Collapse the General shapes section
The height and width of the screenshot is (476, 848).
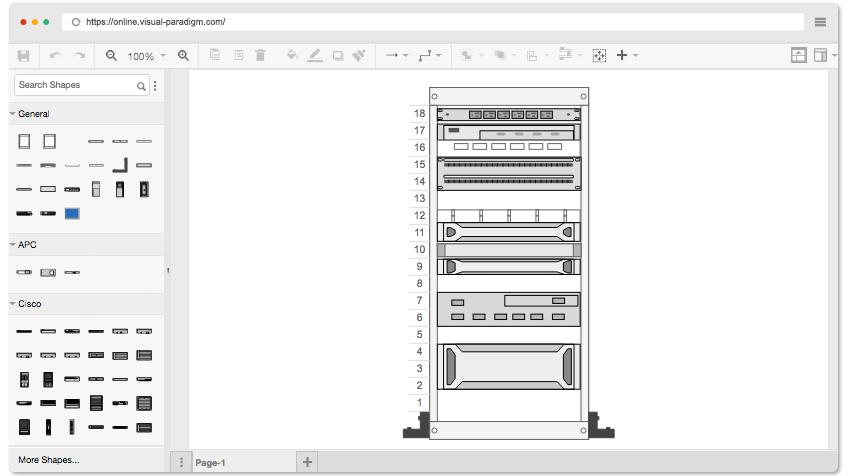point(13,114)
